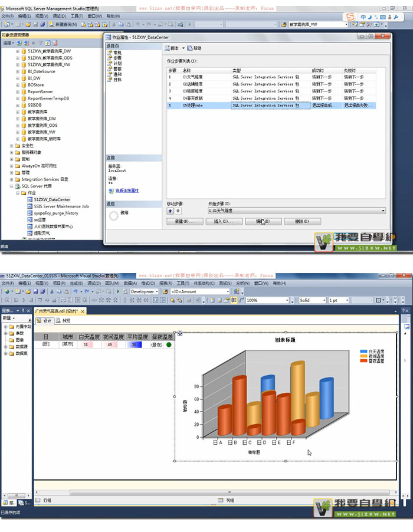The height and width of the screenshot is (532, 413).
Task: Open the 开始步骤 dropdown
Action: click(383, 211)
